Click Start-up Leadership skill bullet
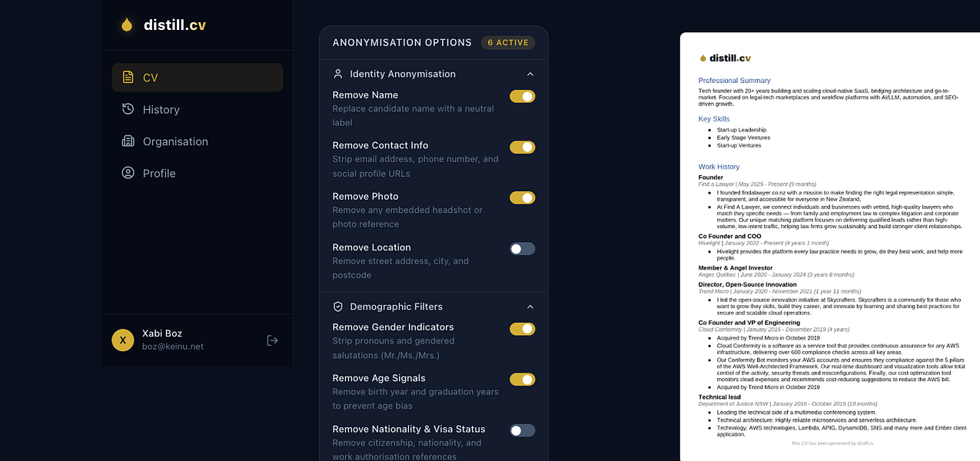The image size is (980, 461). pos(742,130)
